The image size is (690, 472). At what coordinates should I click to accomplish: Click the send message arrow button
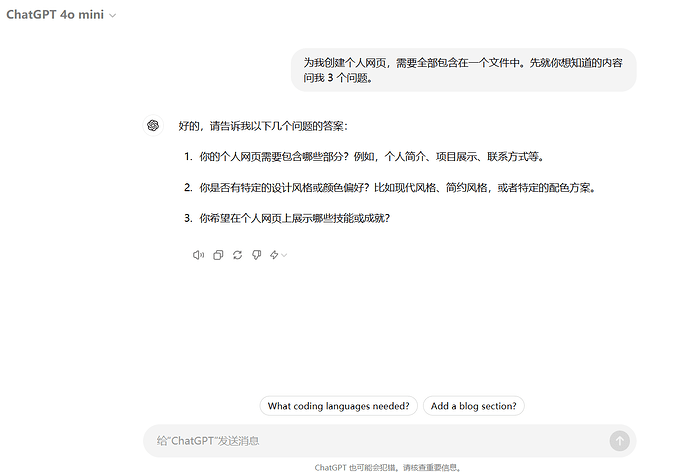coord(620,441)
